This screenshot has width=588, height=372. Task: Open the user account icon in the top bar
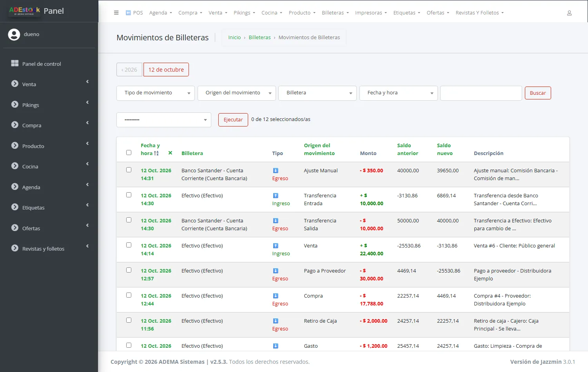[569, 13]
